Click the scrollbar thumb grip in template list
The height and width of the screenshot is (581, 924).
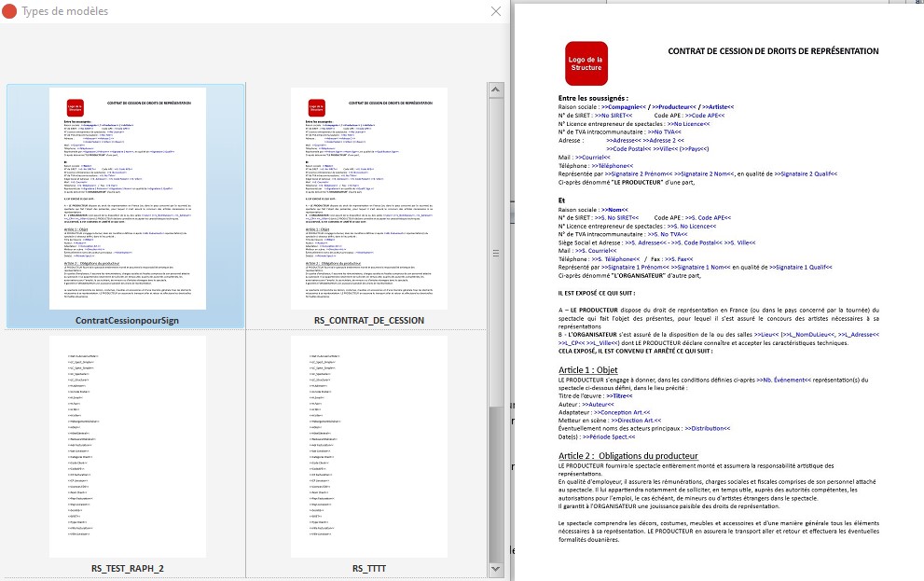(x=494, y=252)
